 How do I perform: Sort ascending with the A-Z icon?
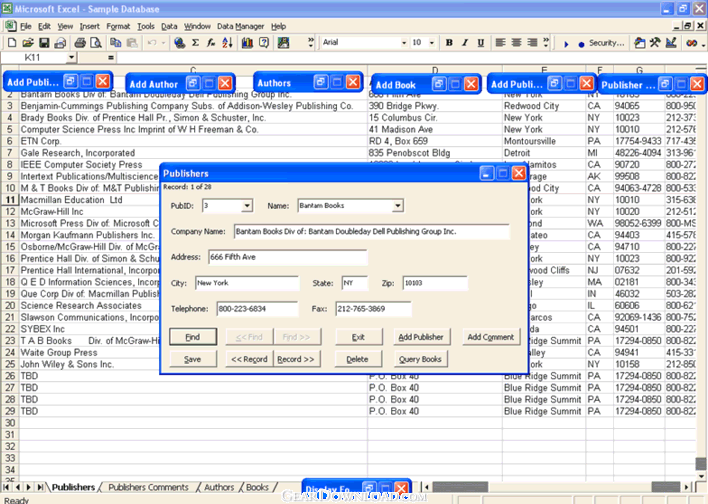(227, 43)
